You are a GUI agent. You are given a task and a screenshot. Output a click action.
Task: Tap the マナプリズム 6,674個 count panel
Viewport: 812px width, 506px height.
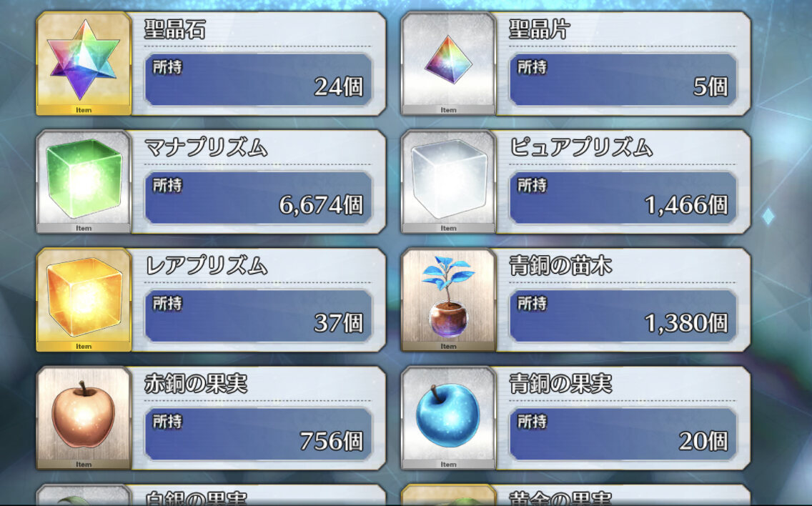(x=259, y=198)
